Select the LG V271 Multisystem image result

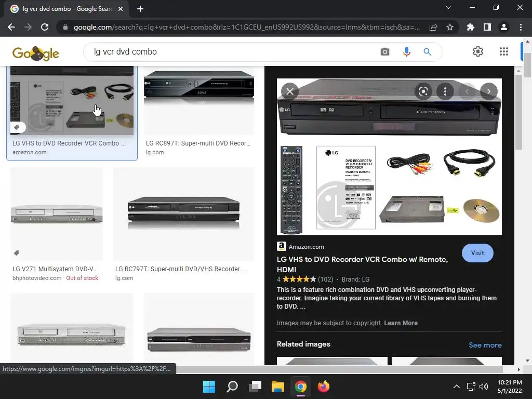coord(57,214)
